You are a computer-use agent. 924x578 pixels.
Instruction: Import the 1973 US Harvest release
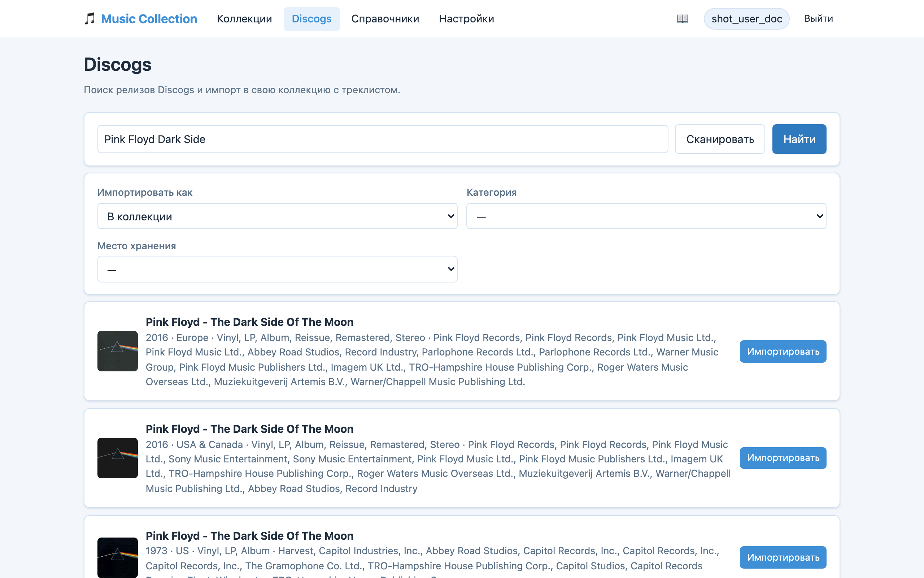coord(783,557)
